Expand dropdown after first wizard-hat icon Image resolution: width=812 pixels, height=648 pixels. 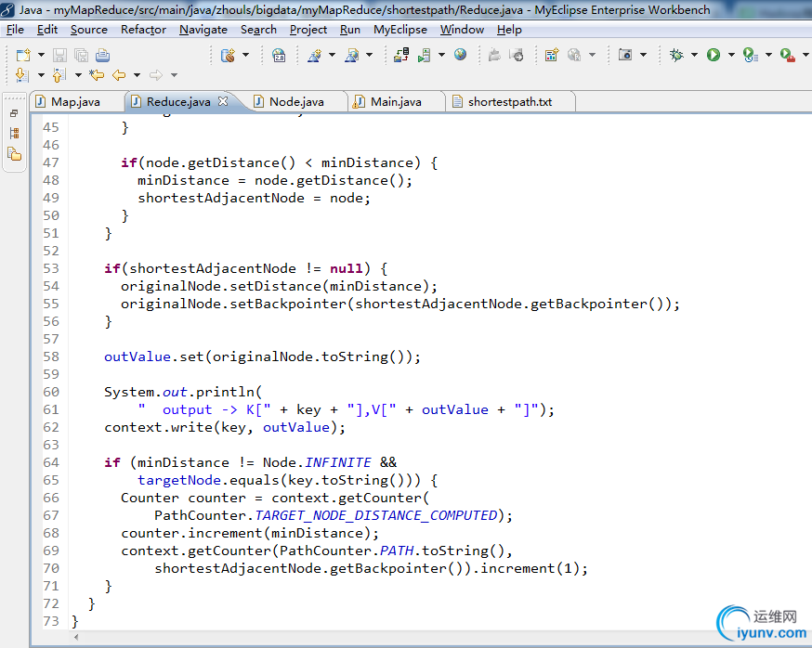(332, 55)
